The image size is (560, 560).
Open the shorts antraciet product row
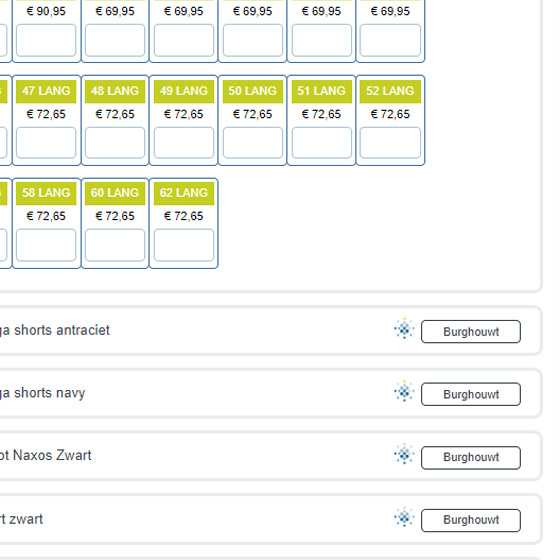pyautogui.click(x=270, y=331)
